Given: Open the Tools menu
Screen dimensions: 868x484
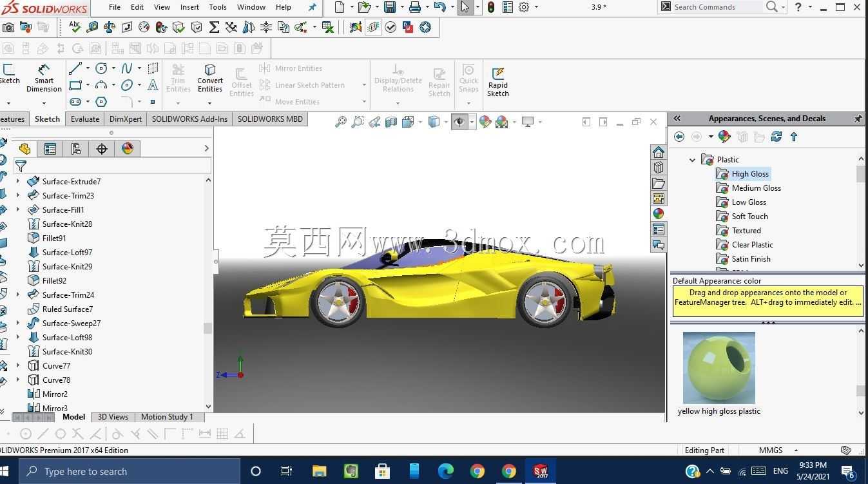Looking at the screenshot, I should coord(218,7).
